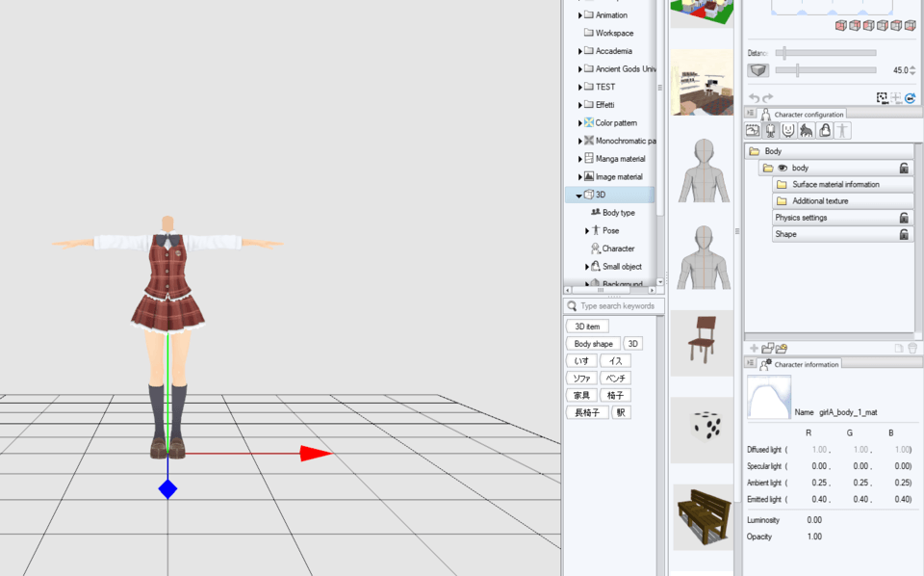Select the background image category icon
924x576 pixels.
(x=753, y=130)
